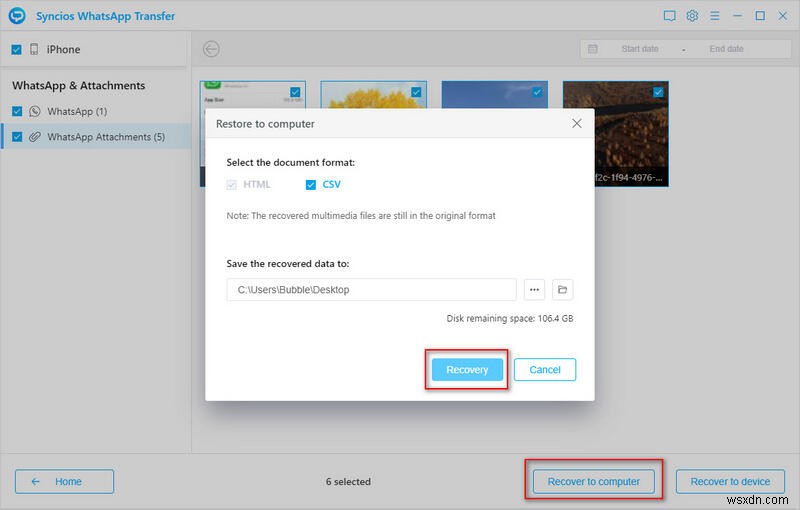Click the iPhone device icon
Viewport: 800px width, 510px height.
(34, 49)
